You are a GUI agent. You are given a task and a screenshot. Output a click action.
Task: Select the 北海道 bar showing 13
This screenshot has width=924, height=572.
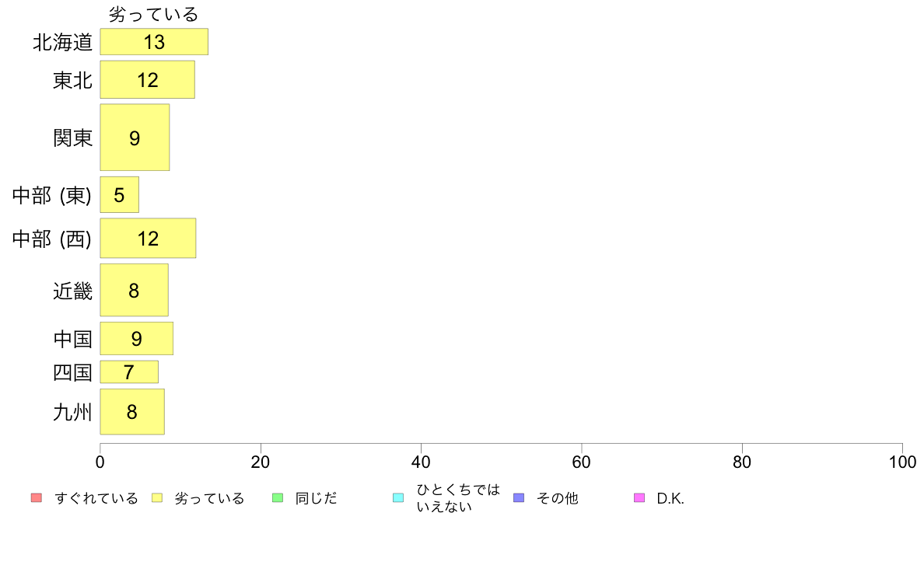[154, 42]
